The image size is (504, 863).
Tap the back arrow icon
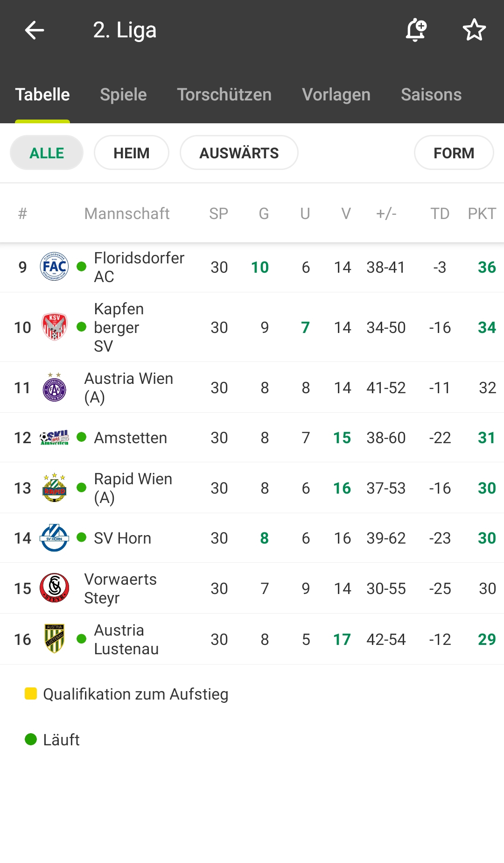pyautogui.click(x=35, y=31)
